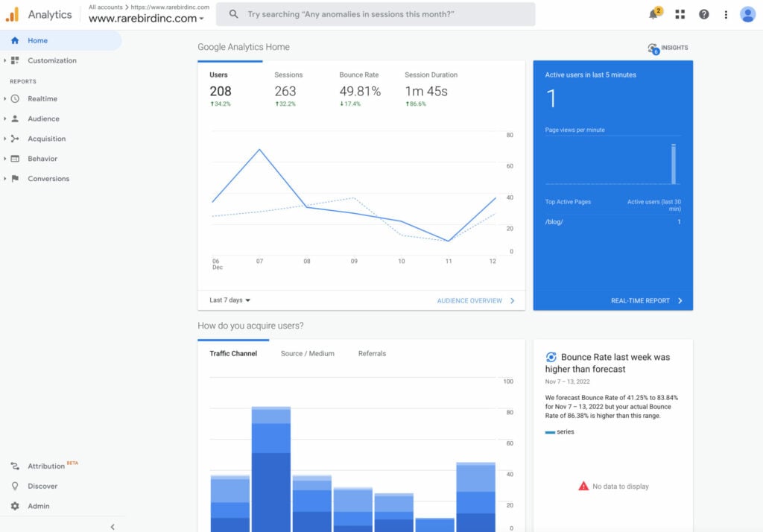This screenshot has height=532, width=763.
Task: Click the Admin gear icon
Action: [15, 506]
